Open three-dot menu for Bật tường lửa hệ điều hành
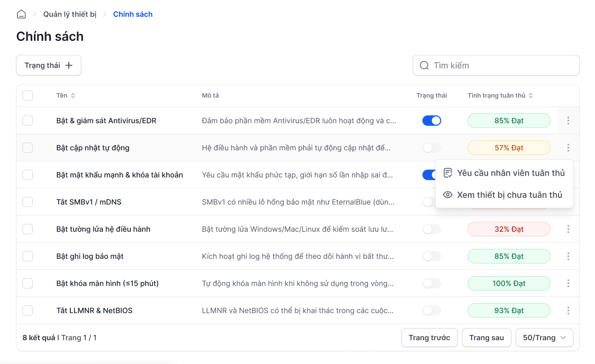 pos(568,229)
